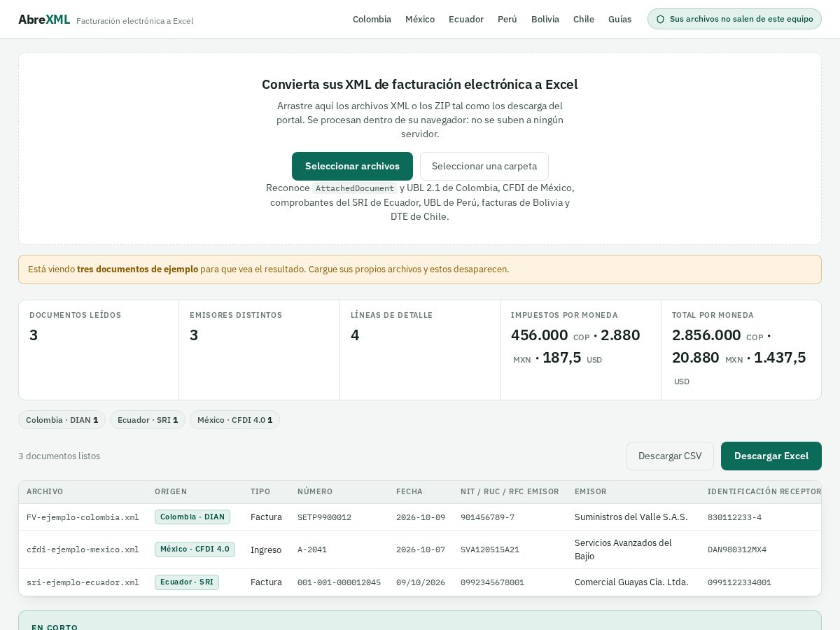
Task: Open the Chile navigation item
Action: tap(584, 20)
